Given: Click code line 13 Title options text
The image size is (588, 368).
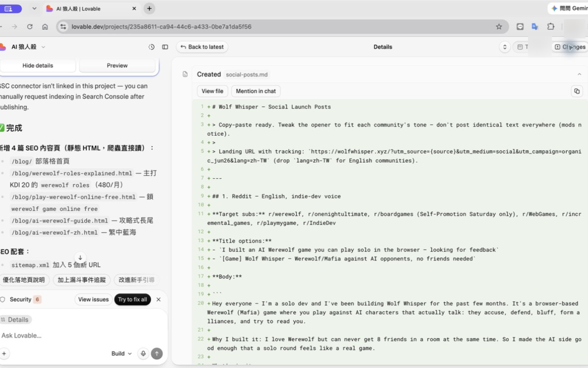Looking at the screenshot, I should 242,241.
